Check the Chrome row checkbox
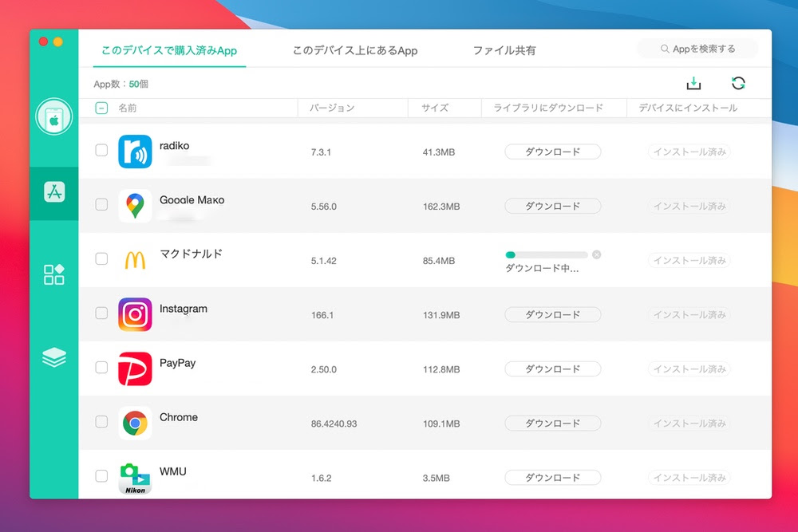This screenshot has width=798, height=532. (x=101, y=422)
